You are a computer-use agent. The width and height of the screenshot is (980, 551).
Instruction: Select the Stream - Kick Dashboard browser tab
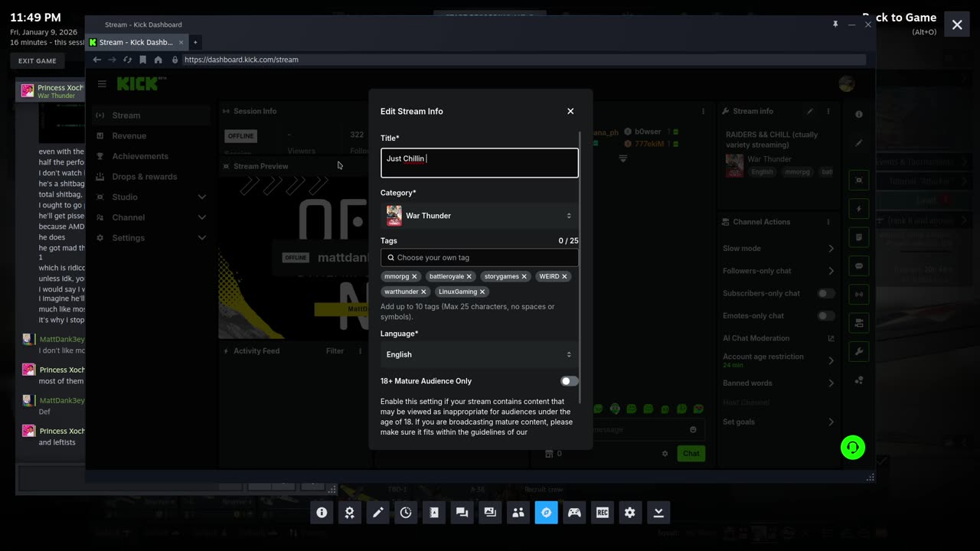136,42
